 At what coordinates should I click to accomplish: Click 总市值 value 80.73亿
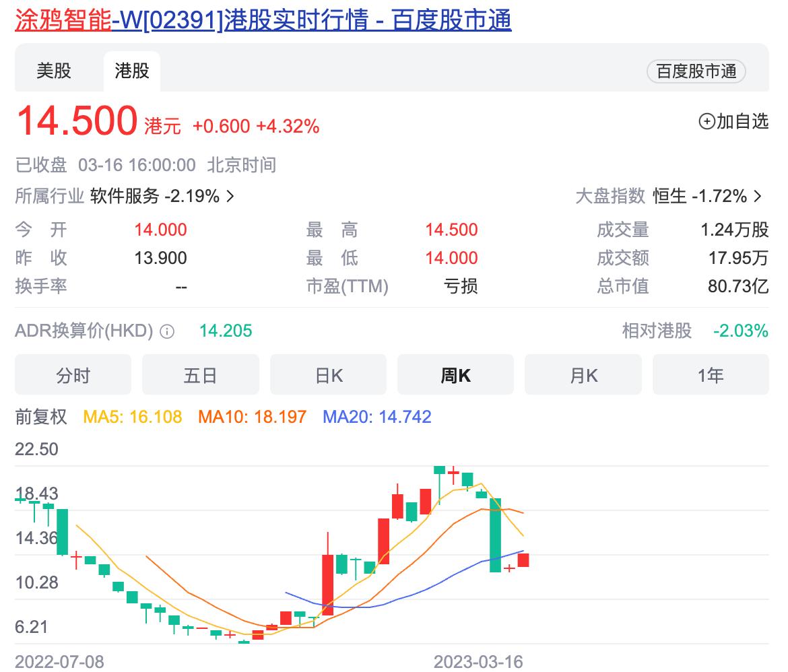pyautogui.click(x=738, y=286)
